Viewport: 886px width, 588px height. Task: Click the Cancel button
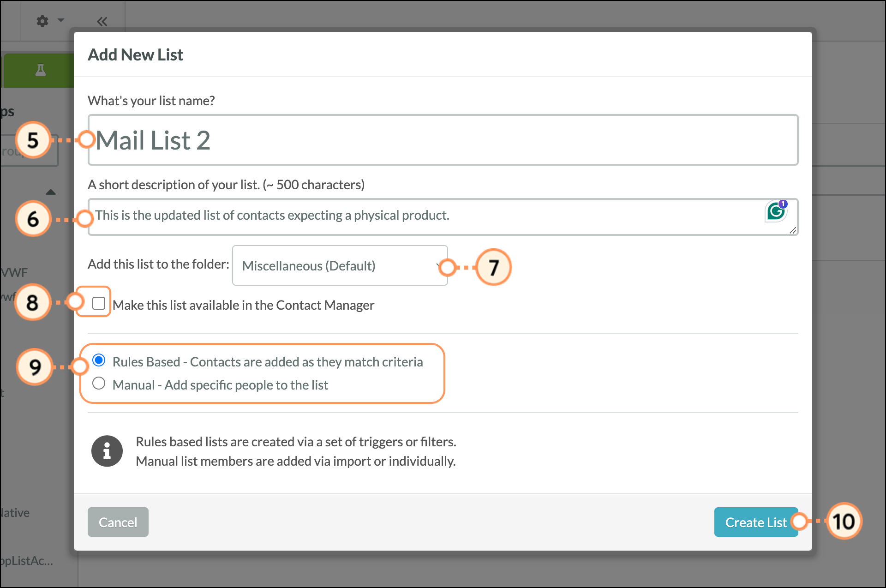pyautogui.click(x=118, y=522)
